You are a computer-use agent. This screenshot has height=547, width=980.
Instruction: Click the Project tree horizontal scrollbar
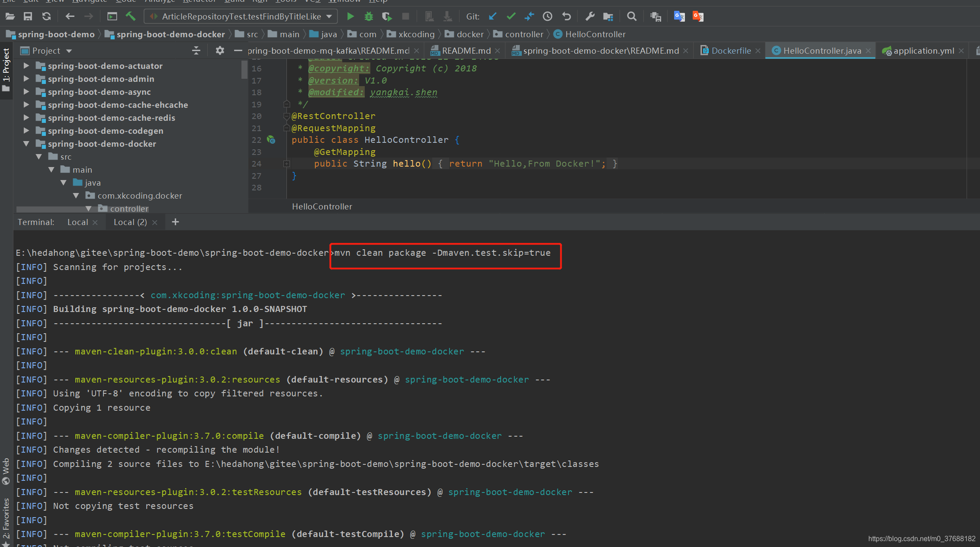pos(83,209)
